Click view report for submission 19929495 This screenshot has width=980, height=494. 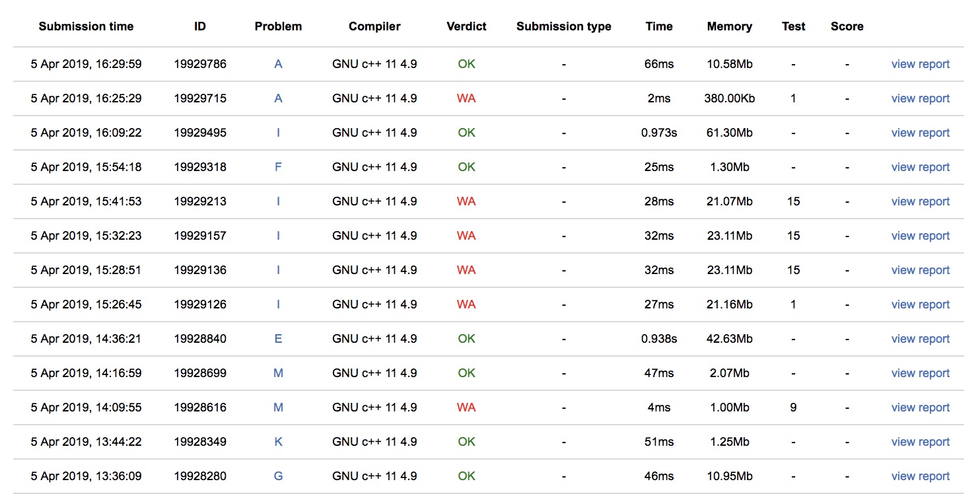coord(920,133)
